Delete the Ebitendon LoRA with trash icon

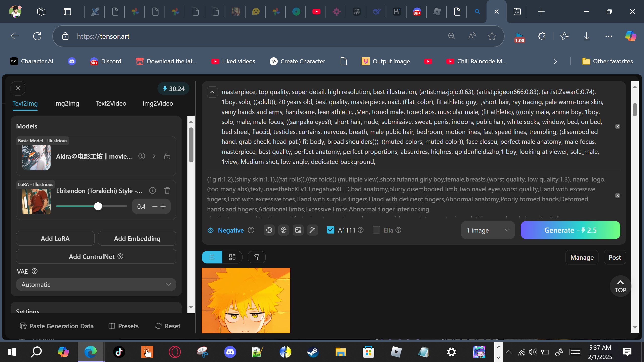tap(167, 191)
